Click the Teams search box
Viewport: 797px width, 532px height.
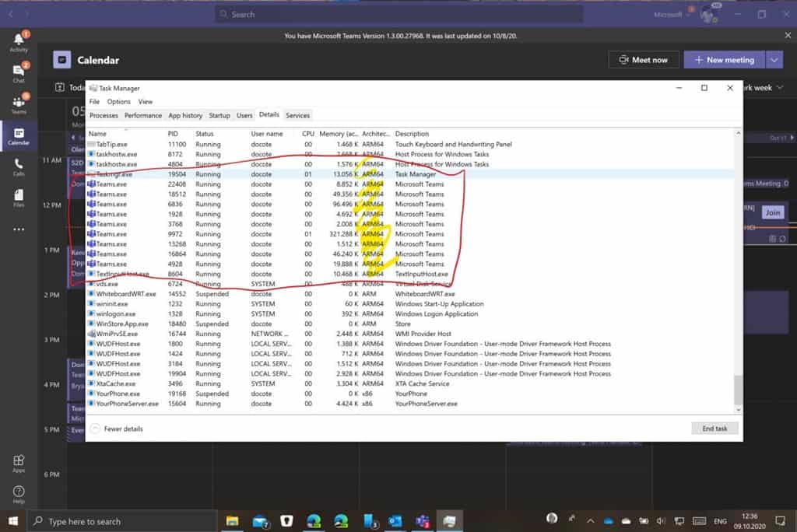point(398,14)
